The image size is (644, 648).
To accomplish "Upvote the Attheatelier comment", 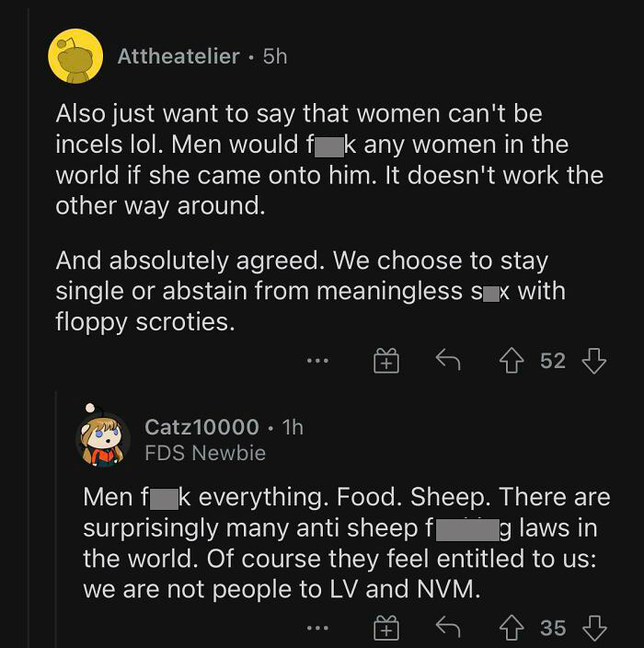I will pyautogui.click(x=512, y=361).
